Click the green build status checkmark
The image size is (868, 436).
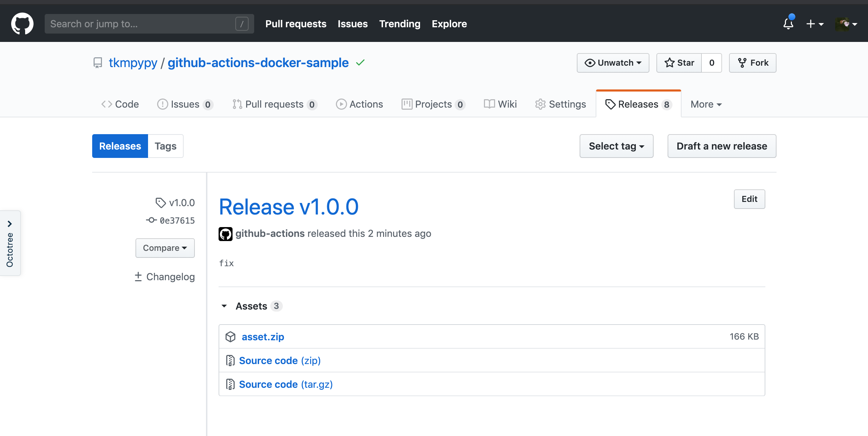tap(360, 63)
